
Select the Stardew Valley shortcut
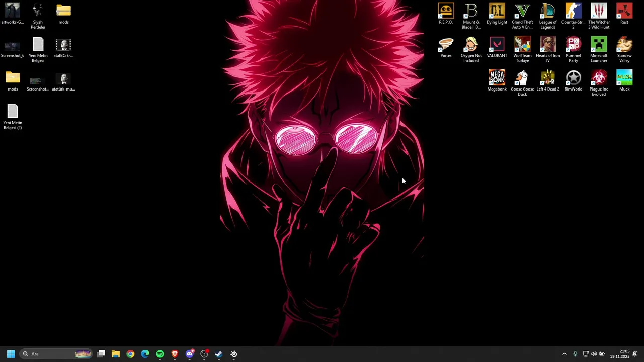[624, 50]
